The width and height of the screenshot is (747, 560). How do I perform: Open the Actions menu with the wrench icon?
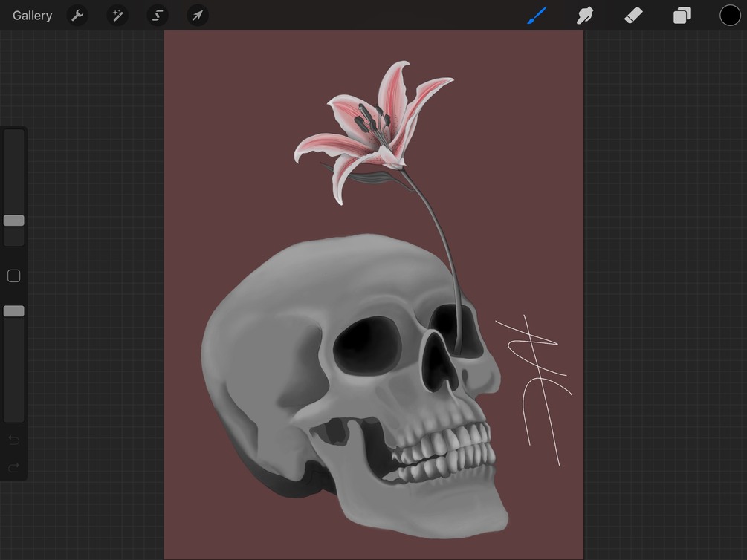pos(77,15)
